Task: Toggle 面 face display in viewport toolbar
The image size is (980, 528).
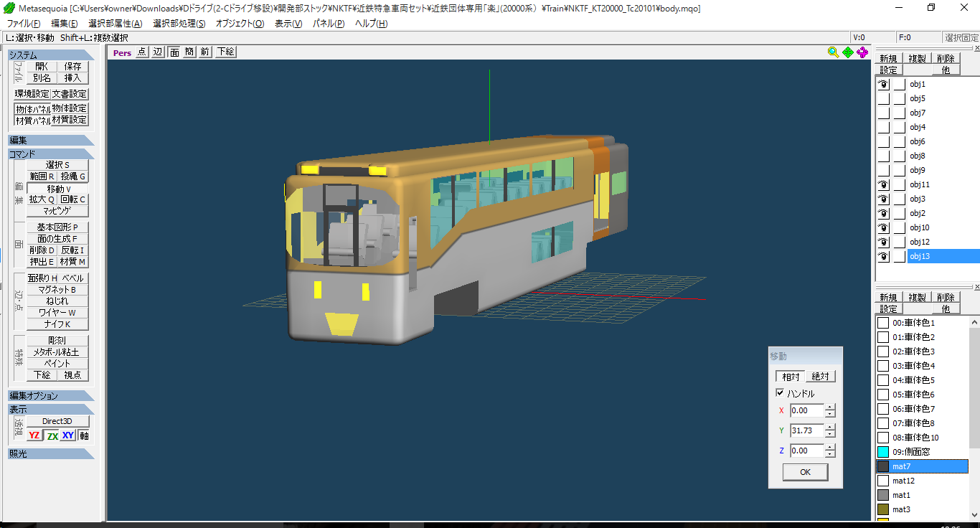Action: 174,52
